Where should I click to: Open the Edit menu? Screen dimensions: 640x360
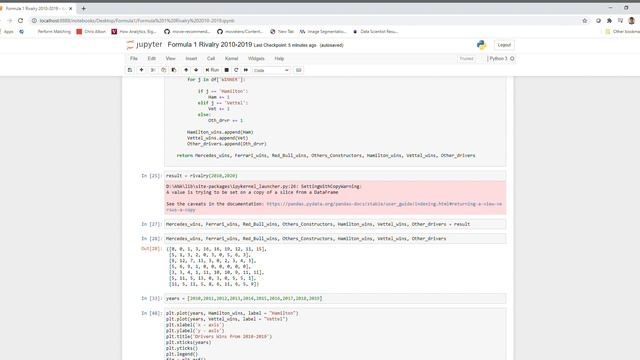152,59
